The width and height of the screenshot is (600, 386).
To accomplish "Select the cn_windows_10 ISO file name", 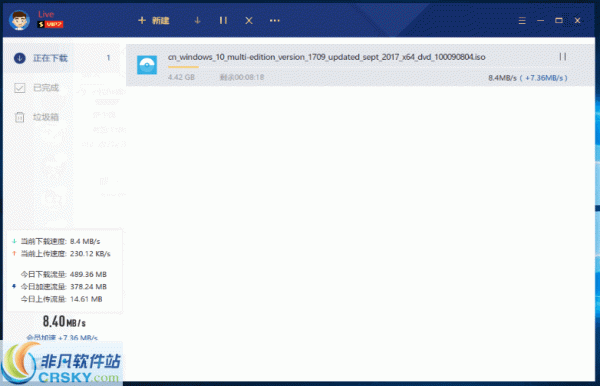I will 326,57.
